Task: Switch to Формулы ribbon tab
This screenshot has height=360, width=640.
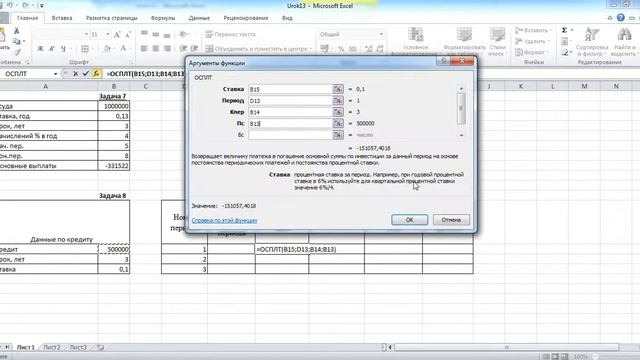Action: click(x=163, y=18)
